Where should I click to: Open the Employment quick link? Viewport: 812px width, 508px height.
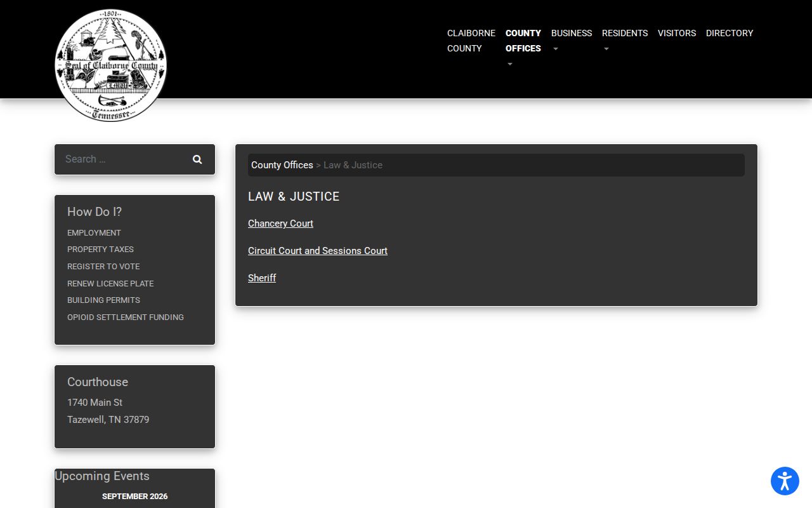click(x=94, y=233)
